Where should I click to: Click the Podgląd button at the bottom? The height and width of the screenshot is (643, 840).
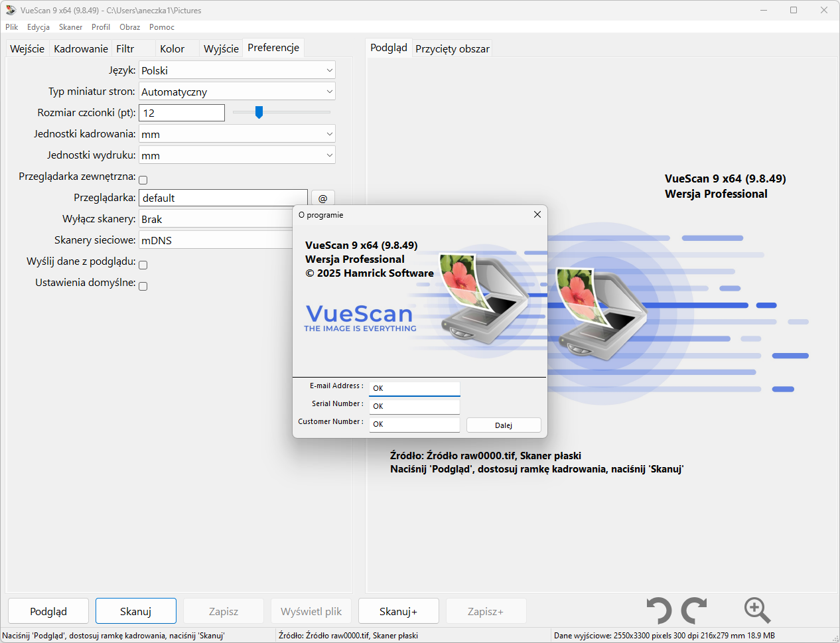48,611
